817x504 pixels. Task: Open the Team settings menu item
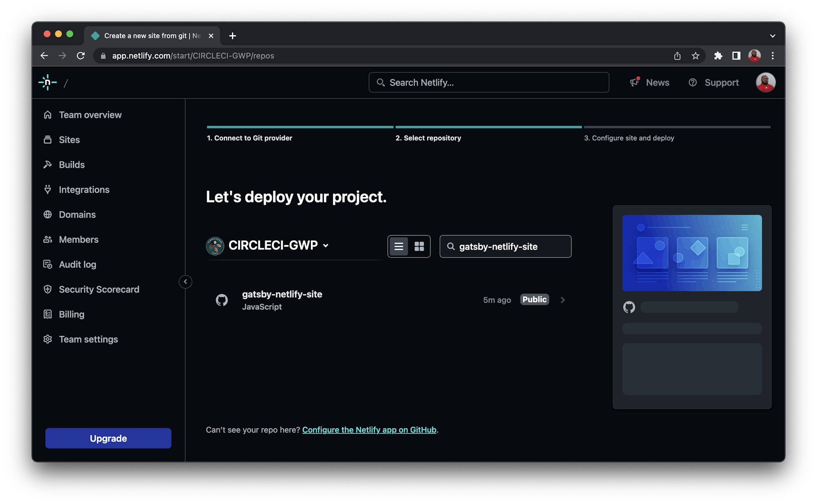coord(88,339)
